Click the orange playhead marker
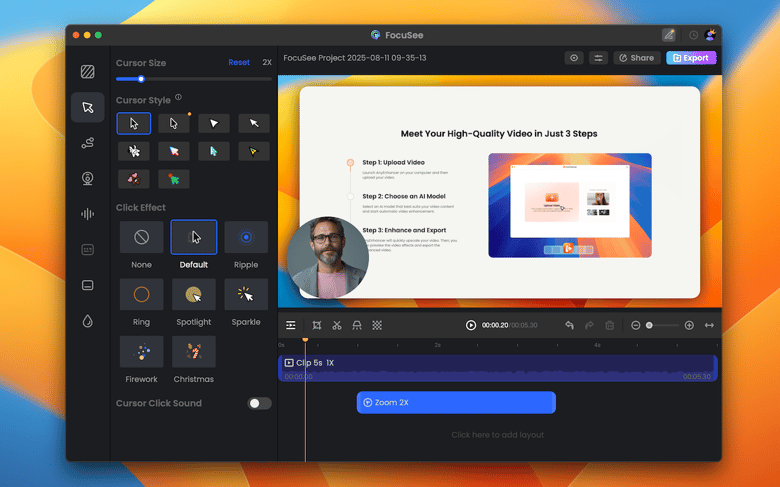 305,340
